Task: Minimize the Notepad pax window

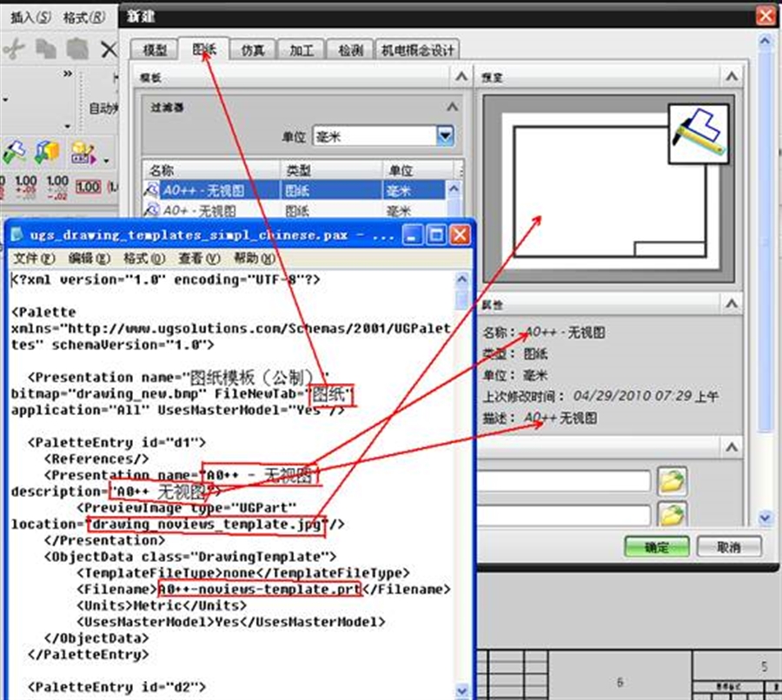Action: pyautogui.click(x=412, y=234)
